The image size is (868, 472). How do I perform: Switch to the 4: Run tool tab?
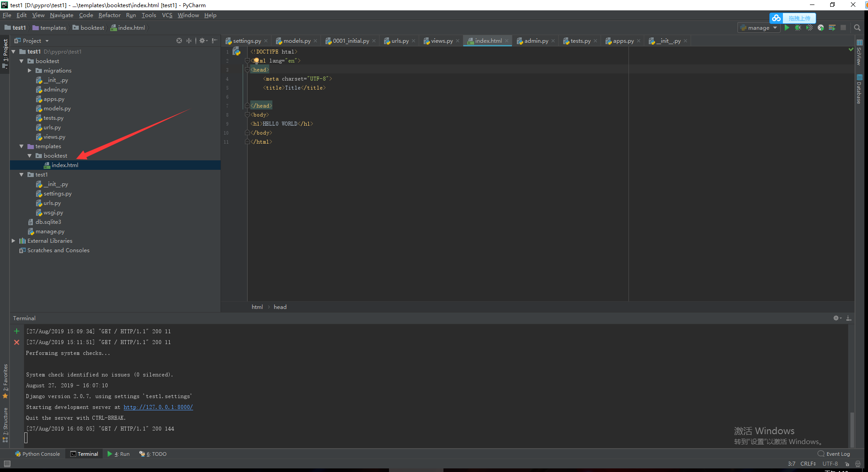pos(118,454)
